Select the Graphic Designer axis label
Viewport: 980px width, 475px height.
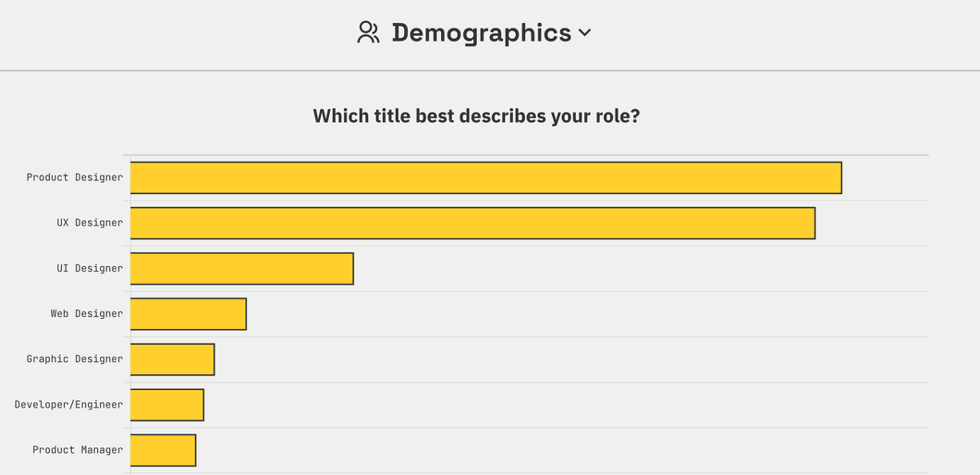[x=74, y=359]
